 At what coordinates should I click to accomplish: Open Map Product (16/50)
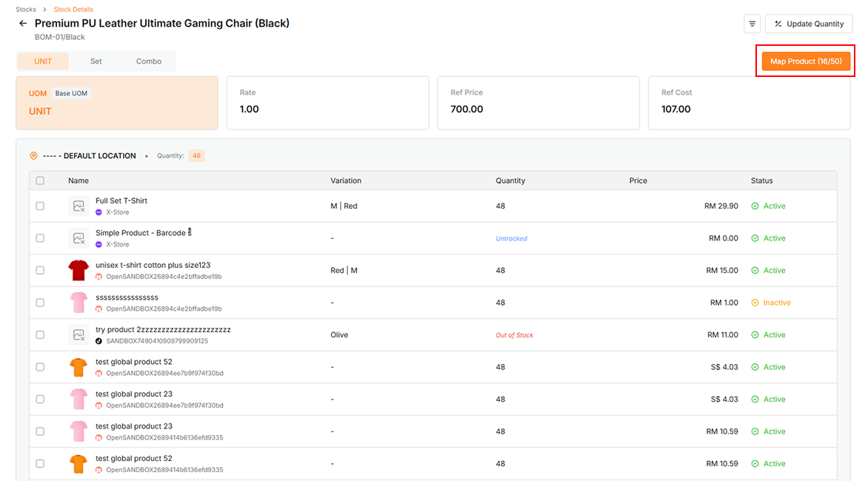tap(806, 61)
